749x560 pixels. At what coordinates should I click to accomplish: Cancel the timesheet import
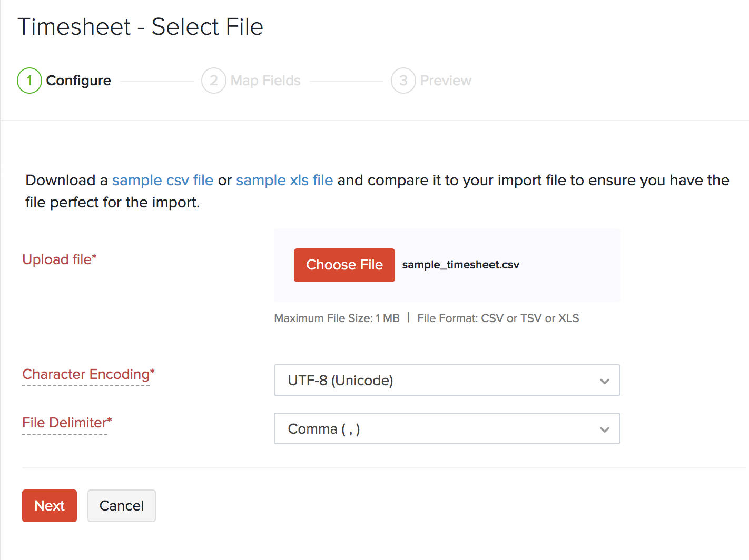tap(121, 506)
